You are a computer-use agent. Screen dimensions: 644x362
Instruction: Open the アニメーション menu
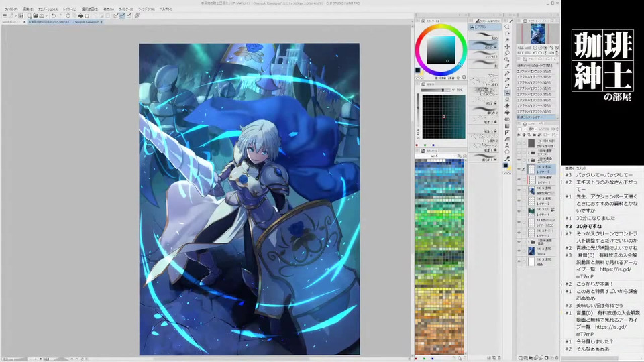pyautogui.click(x=48, y=9)
